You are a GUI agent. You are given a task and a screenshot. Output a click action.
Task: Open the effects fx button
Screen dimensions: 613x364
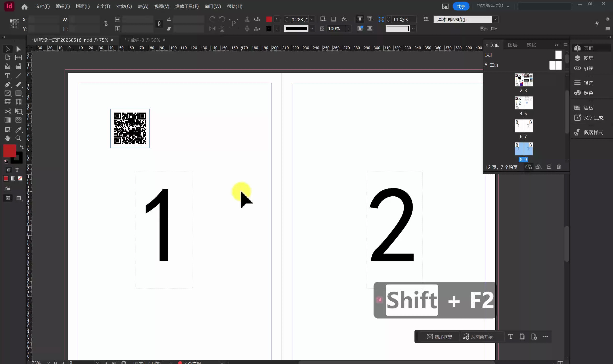click(344, 19)
